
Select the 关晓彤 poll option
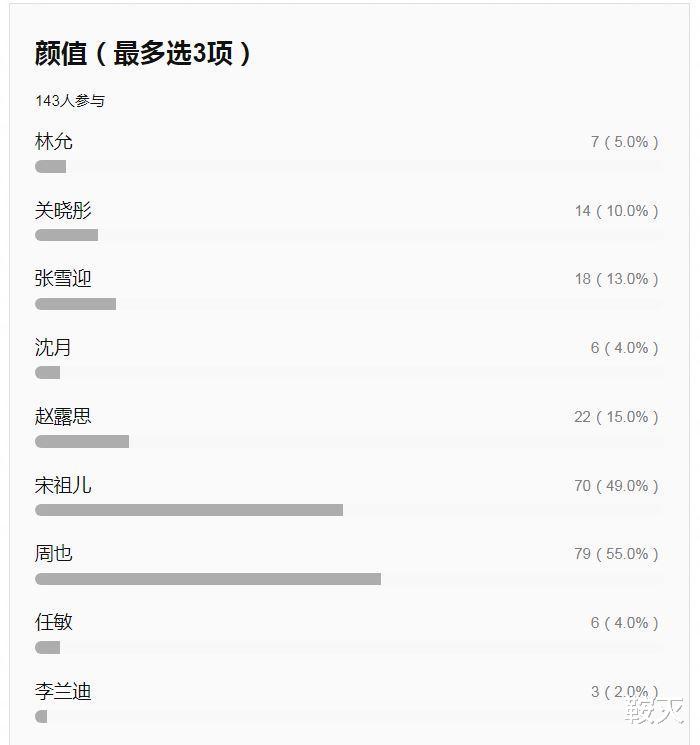pos(63,210)
